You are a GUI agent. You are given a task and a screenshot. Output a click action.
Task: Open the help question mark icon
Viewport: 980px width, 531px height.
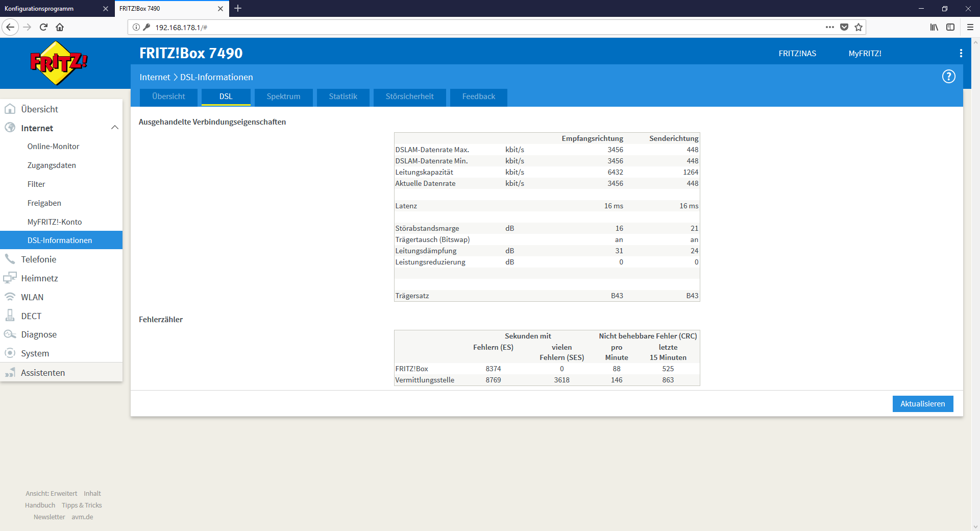click(x=948, y=77)
